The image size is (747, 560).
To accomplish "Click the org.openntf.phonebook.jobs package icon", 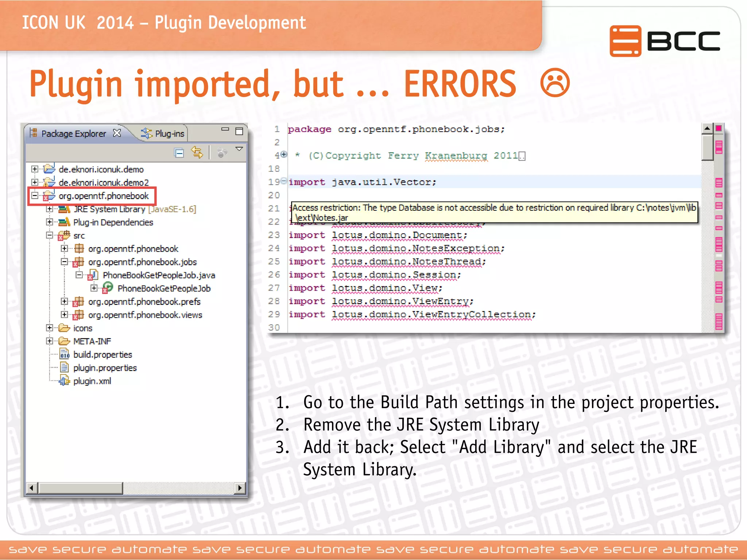I will [78, 262].
